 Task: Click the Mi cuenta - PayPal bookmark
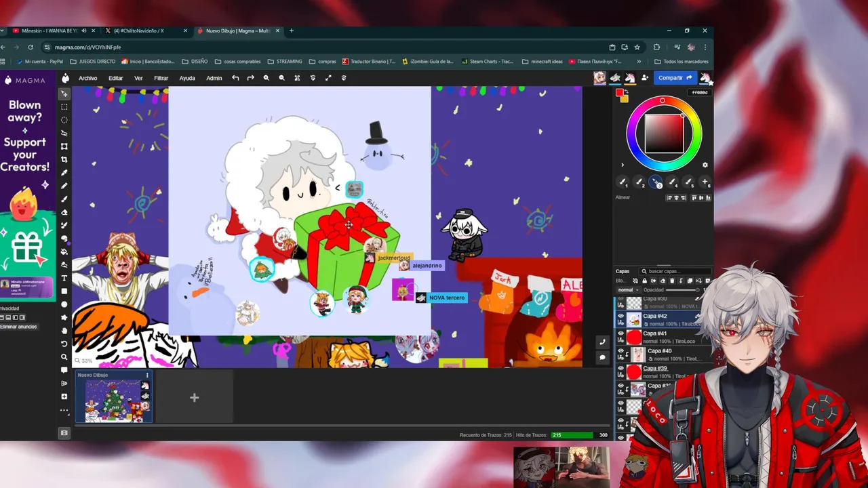click(40, 61)
